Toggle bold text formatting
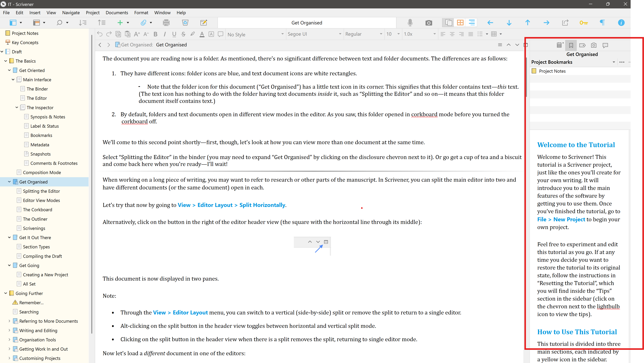This screenshot has width=644, height=363. click(x=155, y=34)
